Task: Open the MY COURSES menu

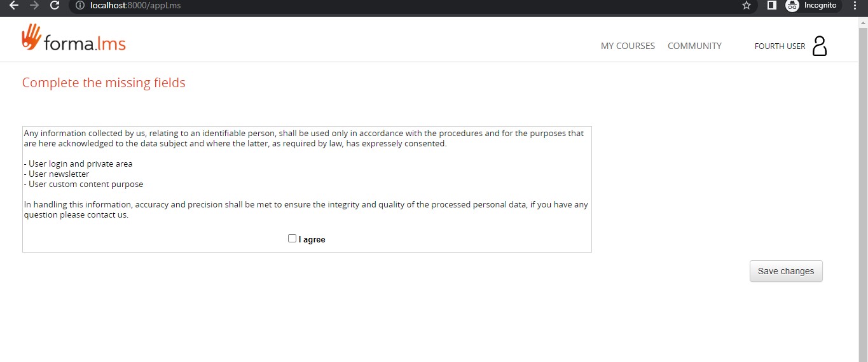Action: click(628, 46)
